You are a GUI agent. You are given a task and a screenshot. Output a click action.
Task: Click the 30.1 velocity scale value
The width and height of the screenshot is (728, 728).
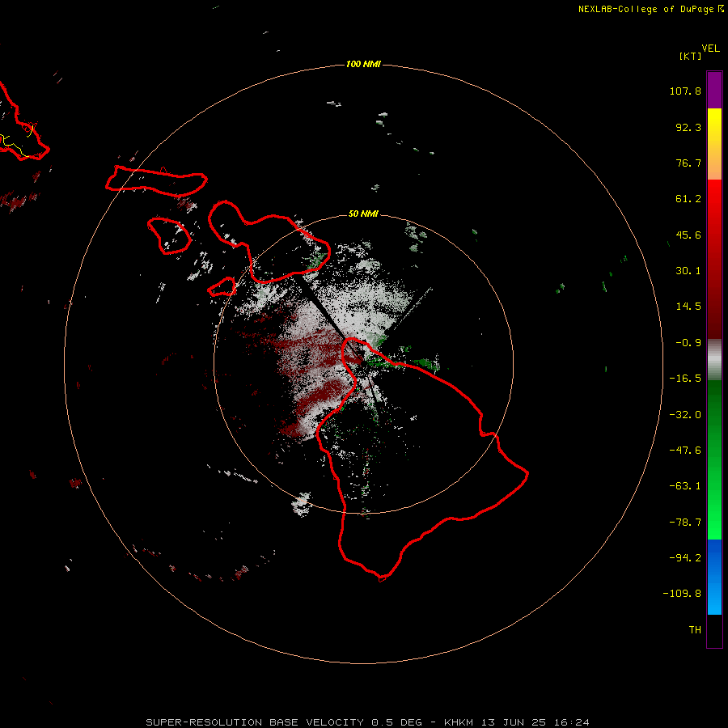[x=688, y=271]
